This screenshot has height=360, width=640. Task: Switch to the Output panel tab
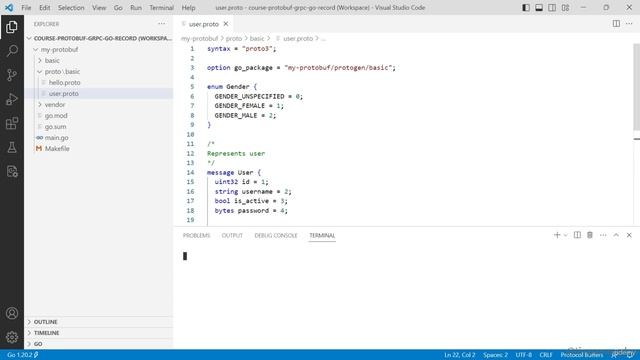232,235
